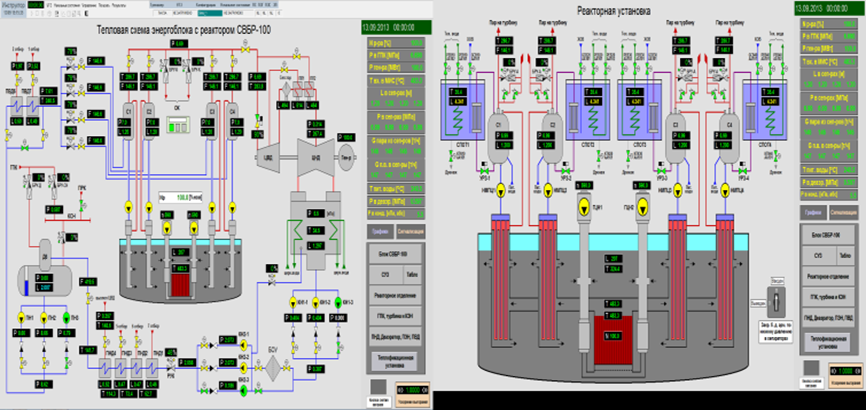Click Теплофикационная установка button in left panel
This screenshot has width=866, height=410.
click(395, 362)
